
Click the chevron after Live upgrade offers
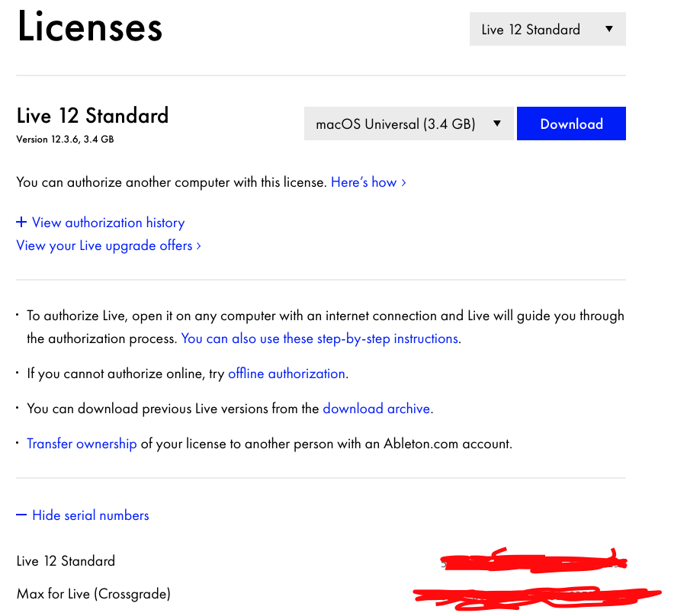(198, 246)
